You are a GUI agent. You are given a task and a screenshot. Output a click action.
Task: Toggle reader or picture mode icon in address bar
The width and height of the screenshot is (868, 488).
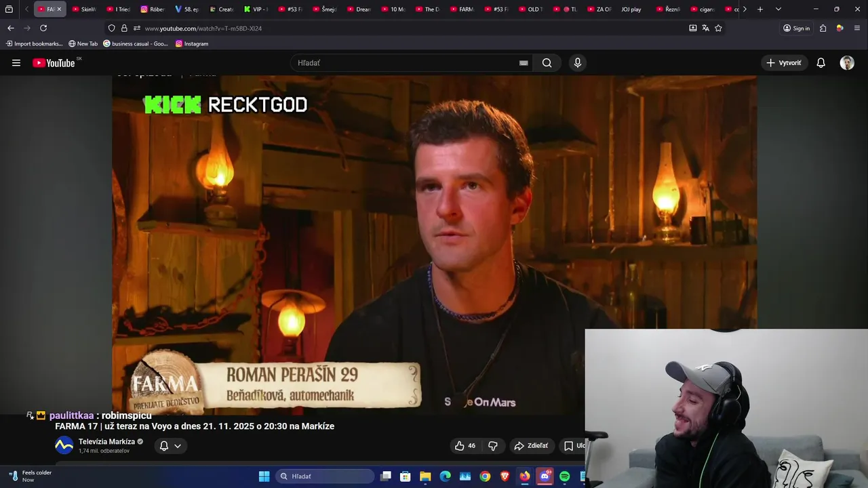[x=692, y=28]
